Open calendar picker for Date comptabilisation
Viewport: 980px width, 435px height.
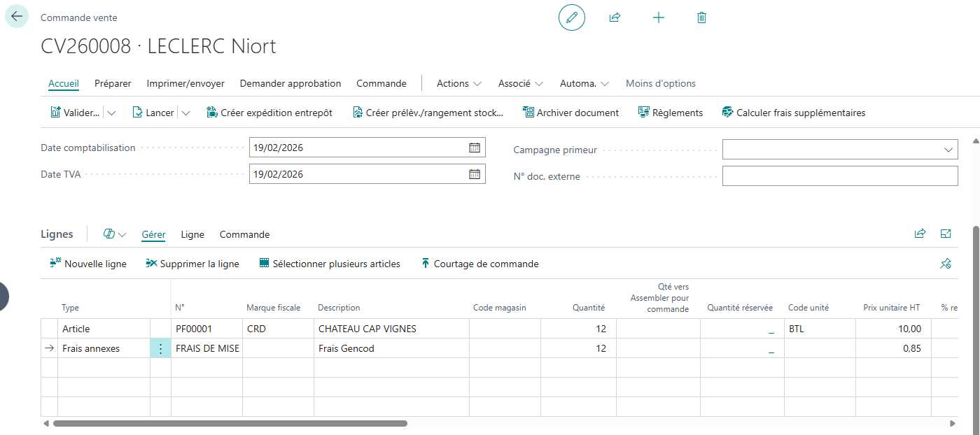(474, 148)
